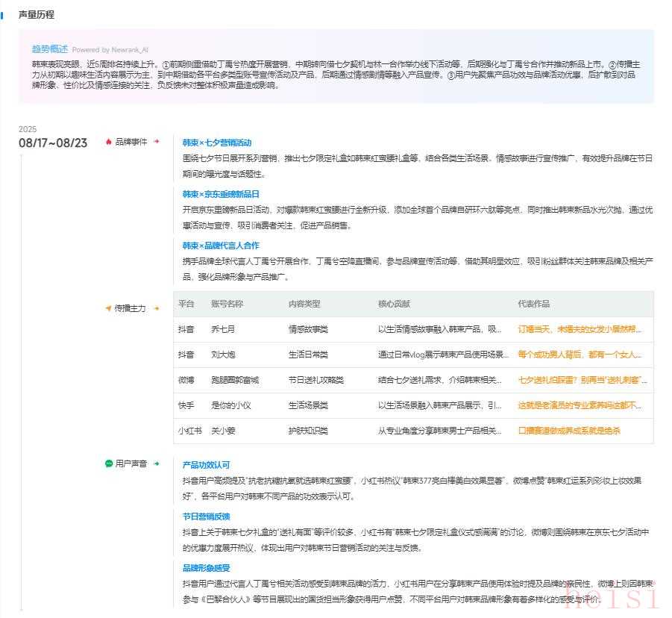This screenshot has height=618, width=672.
Task: Open 是你的小仪's representative work link
Action: pyautogui.click(x=580, y=405)
